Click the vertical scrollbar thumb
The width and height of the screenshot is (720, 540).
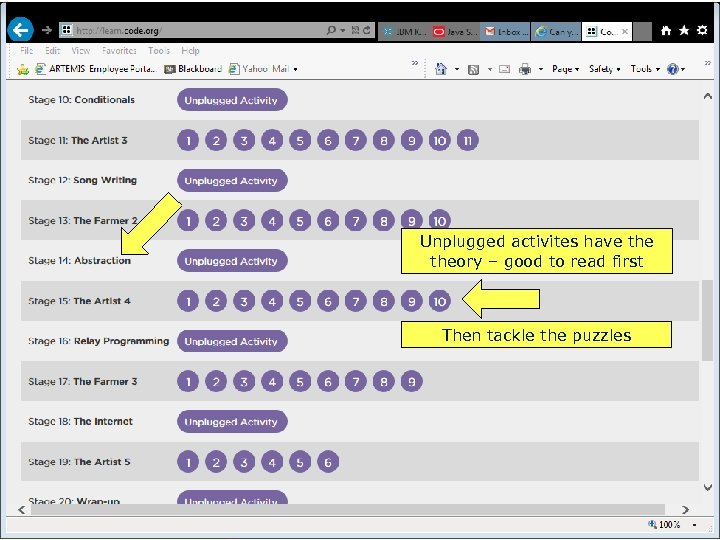[708, 321]
